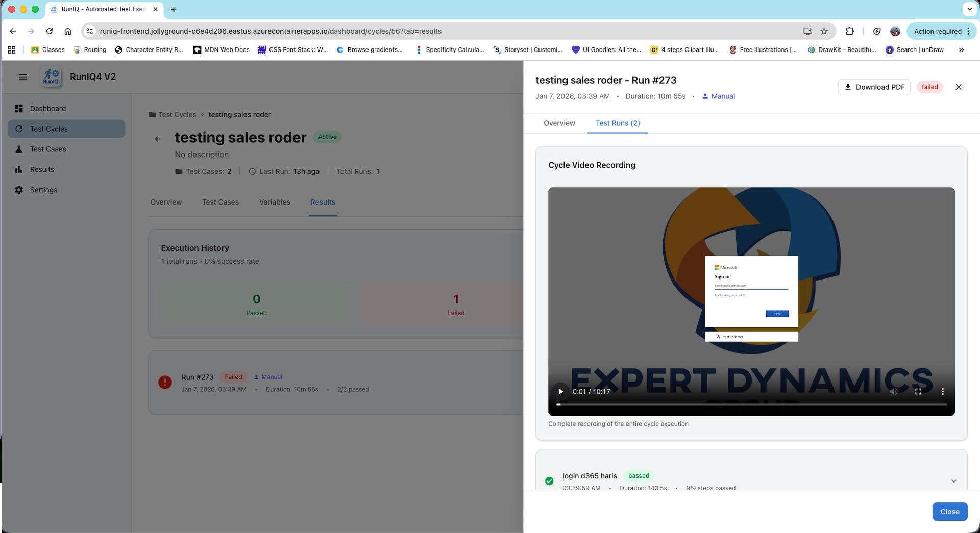
Task: Open the Search | unDraw bookmark
Action: point(915,50)
